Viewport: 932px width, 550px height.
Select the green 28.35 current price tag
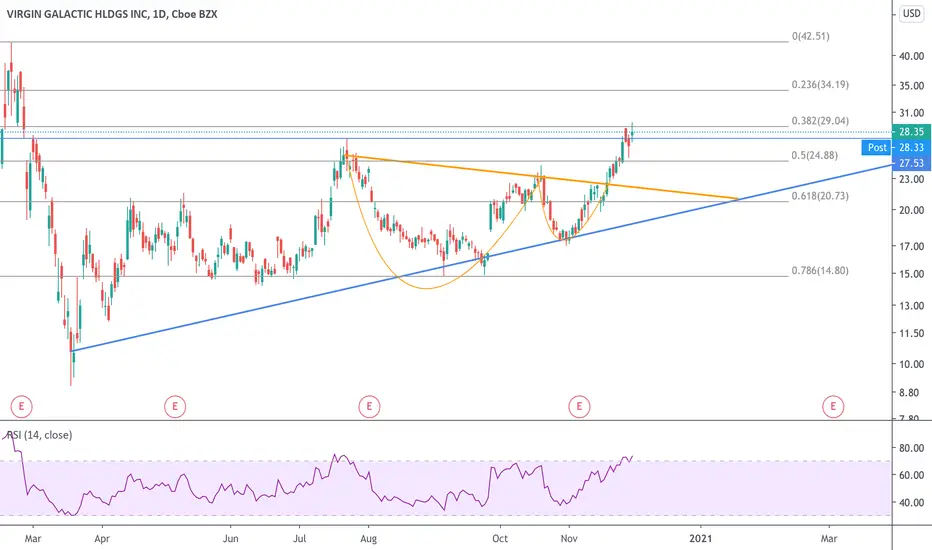point(911,132)
